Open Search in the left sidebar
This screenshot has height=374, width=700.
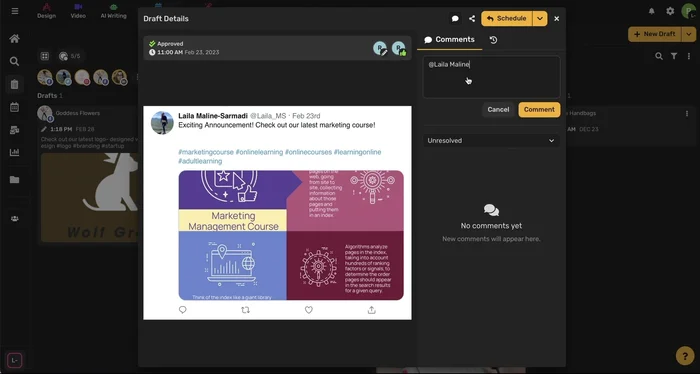point(14,61)
